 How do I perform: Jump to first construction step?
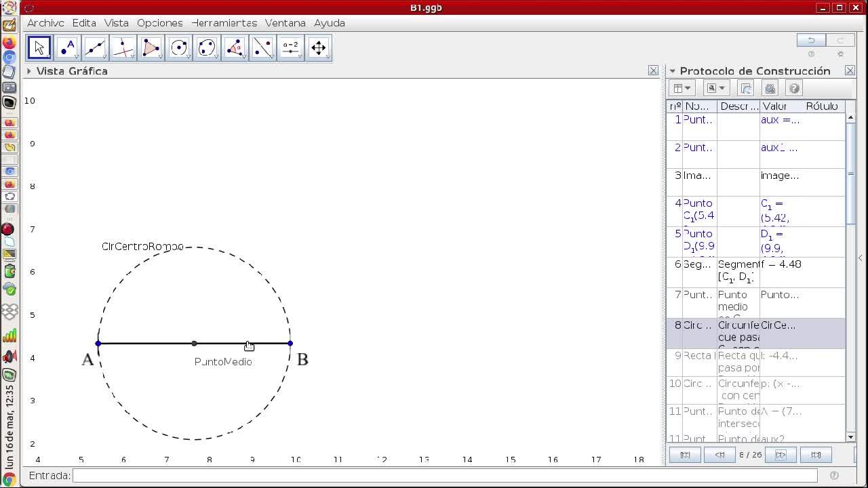(x=685, y=455)
